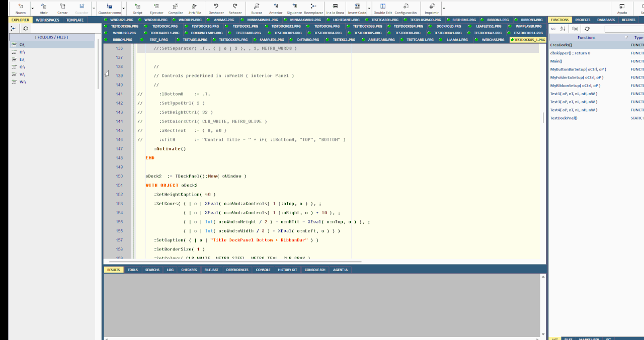The image size is (644, 340).
Task: Select dbskipper() function entry
Action: (570, 53)
